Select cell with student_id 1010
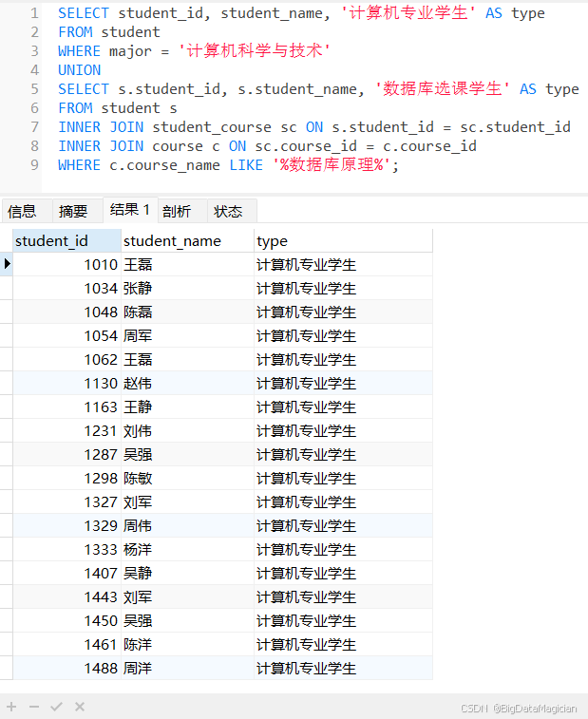The height and width of the screenshot is (719, 588). pos(66,265)
